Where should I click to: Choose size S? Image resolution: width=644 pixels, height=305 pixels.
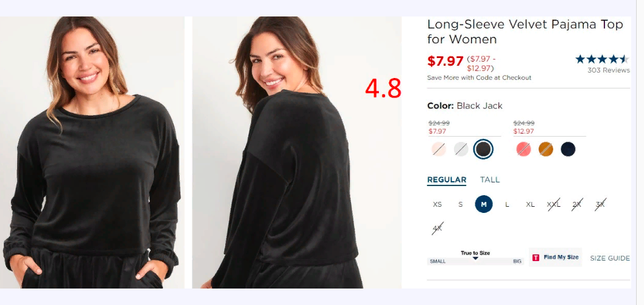(461, 204)
